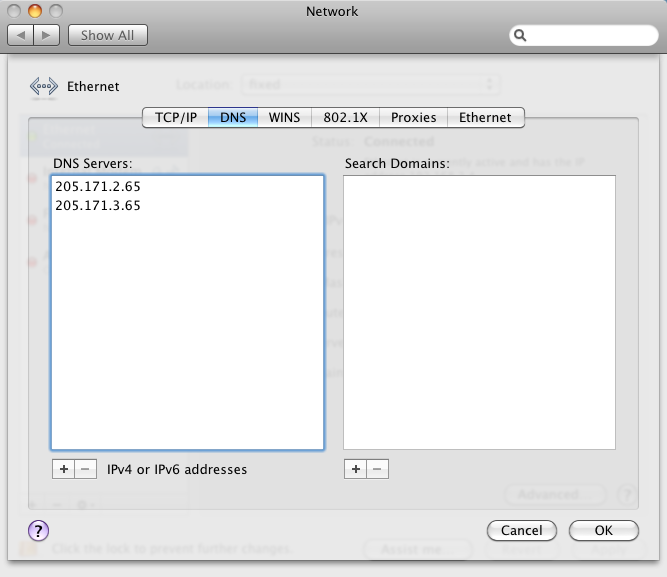The image size is (667, 577).
Task: Remove the selected DNS server
Action: tap(86, 469)
